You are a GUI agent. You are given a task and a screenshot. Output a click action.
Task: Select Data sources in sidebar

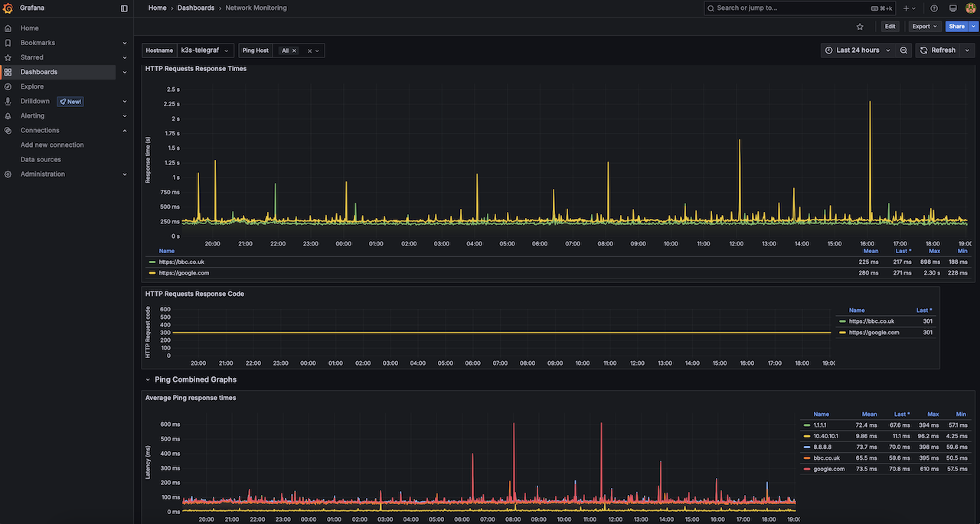tap(41, 160)
